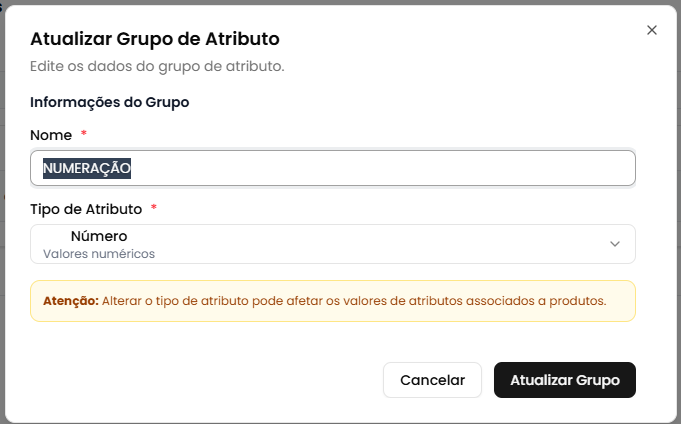Confirm with the Atualizar Grupo button

coord(565,380)
